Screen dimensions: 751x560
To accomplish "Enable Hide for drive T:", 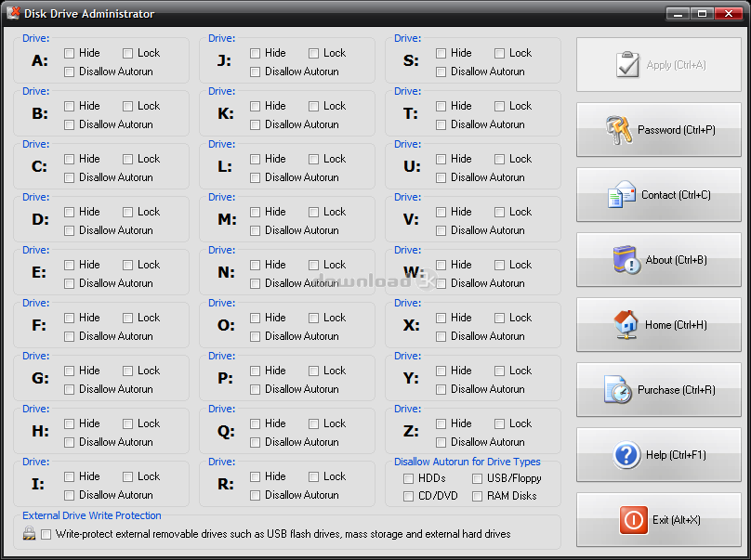I will coord(441,106).
